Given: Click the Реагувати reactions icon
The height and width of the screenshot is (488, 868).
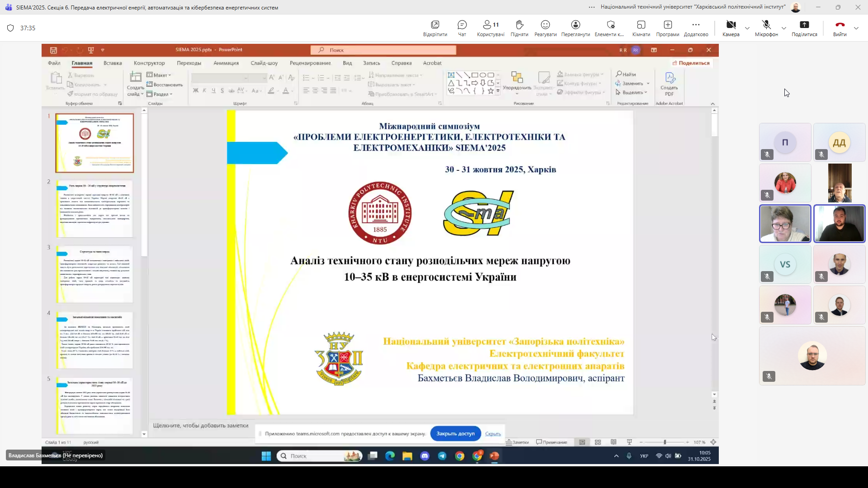Looking at the screenshot, I should [545, 28].
